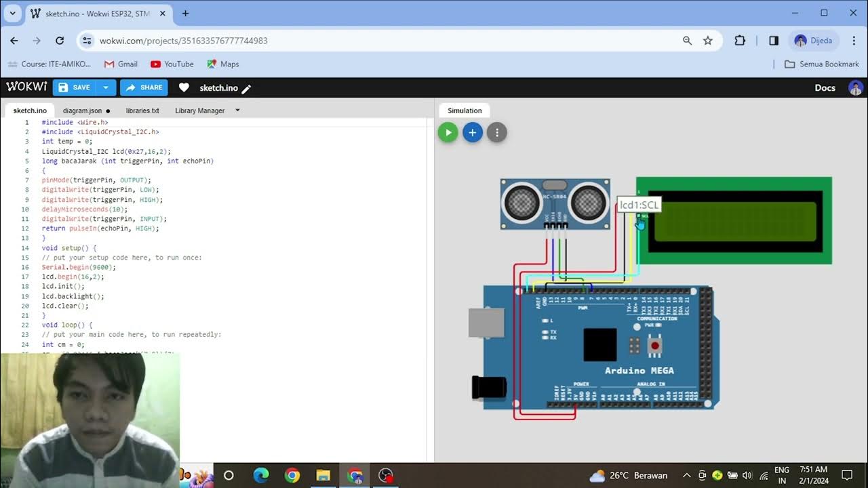Click code line 4 LiquidCrystal_I2C lcd declaration

click(106, 151)
